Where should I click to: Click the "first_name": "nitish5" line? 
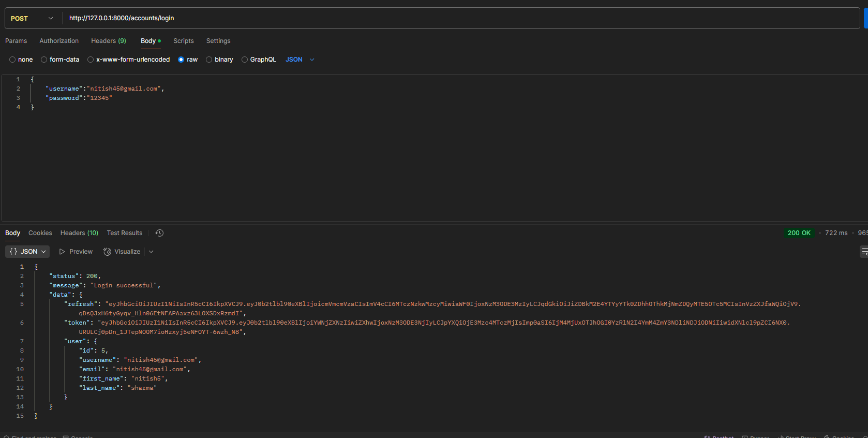pos(124,378)
